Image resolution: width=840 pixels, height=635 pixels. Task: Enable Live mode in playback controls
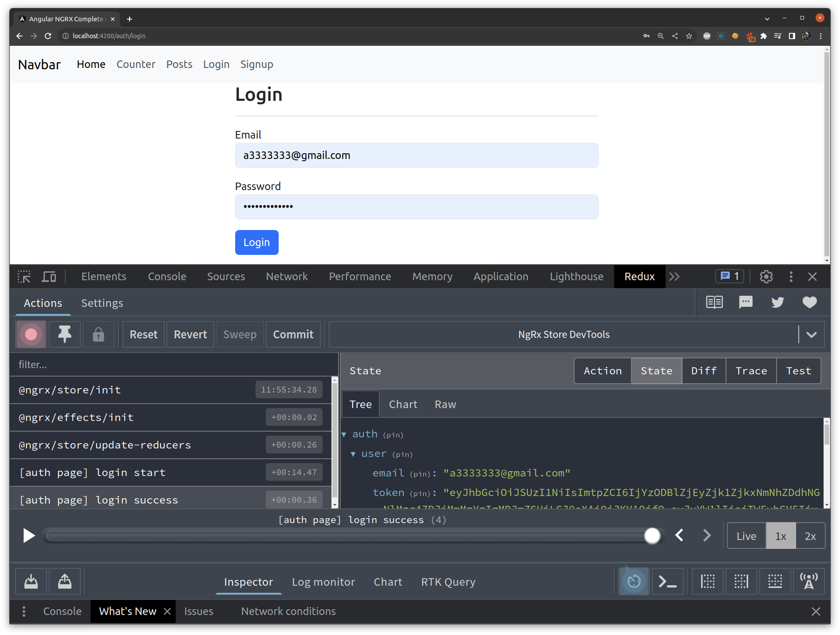click(x=746, y=536)
